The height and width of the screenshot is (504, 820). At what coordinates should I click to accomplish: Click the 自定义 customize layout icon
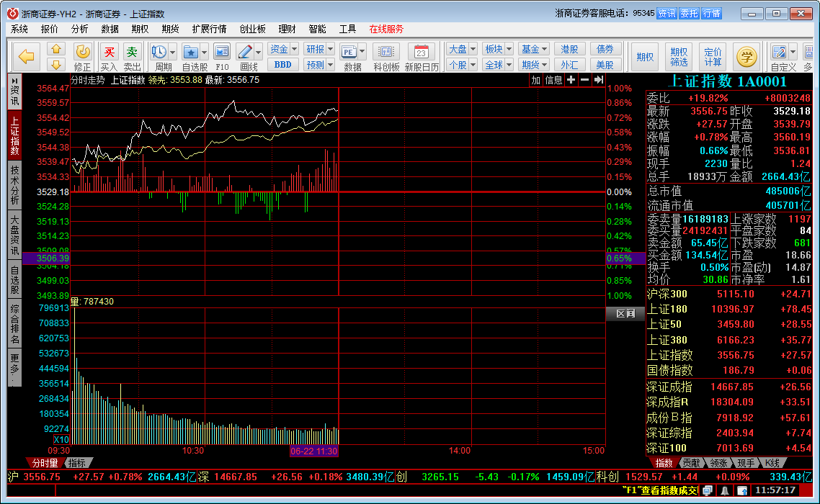pos(779,53)
